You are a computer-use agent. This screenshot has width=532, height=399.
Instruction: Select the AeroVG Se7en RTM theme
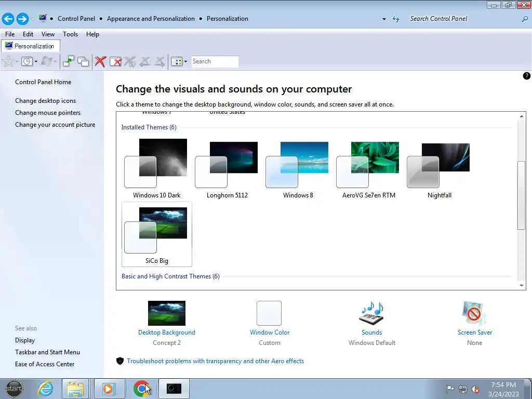[368, 169]
